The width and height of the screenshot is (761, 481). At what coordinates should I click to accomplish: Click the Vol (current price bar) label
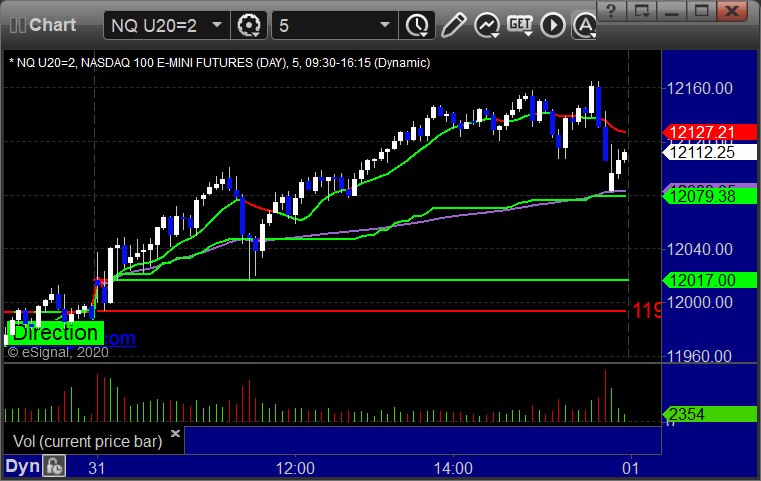87,441
